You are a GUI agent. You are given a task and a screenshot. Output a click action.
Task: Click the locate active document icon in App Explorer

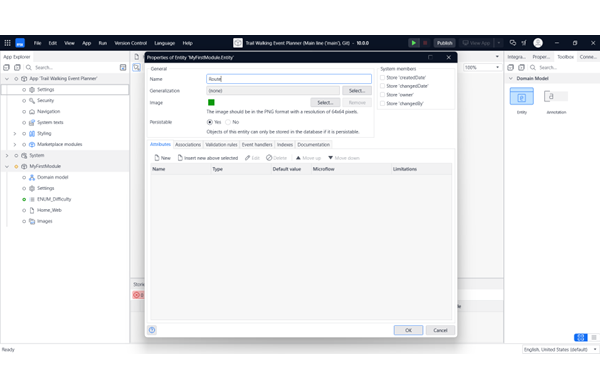(123, 67)
